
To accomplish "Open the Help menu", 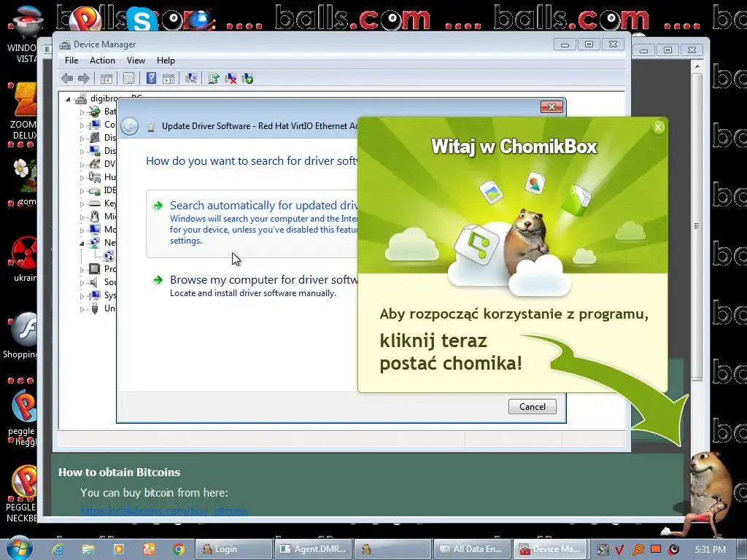I will [166, 61].
